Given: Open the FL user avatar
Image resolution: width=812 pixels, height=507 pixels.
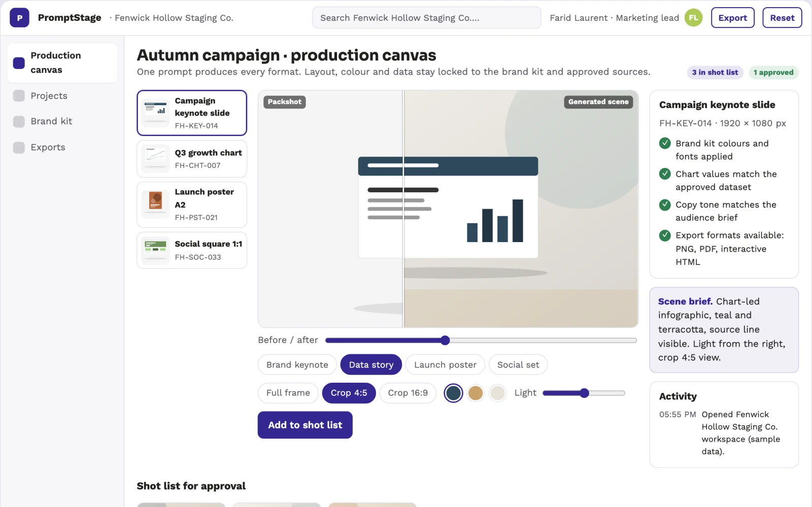Looking at the screenshot, I should click(693, 18).
